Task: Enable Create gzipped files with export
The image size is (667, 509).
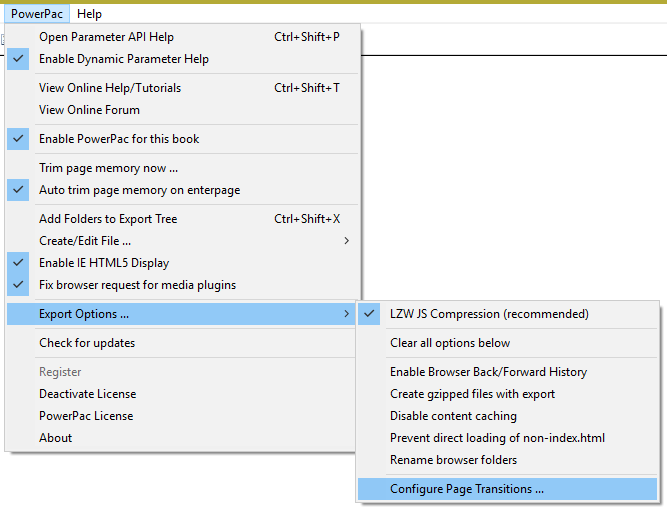Action: [x=507, y=394]
